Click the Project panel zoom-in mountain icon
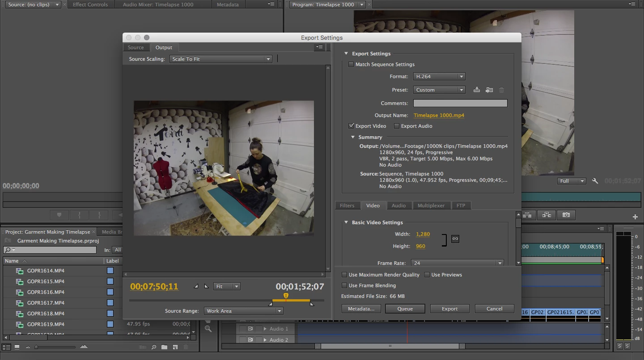Screen dimensions: 644x360 (84, 347)
